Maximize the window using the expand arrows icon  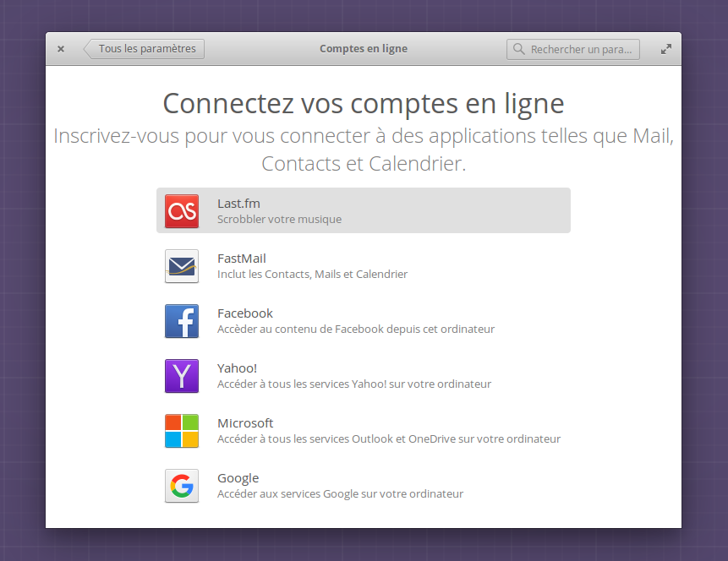[666, 49]
